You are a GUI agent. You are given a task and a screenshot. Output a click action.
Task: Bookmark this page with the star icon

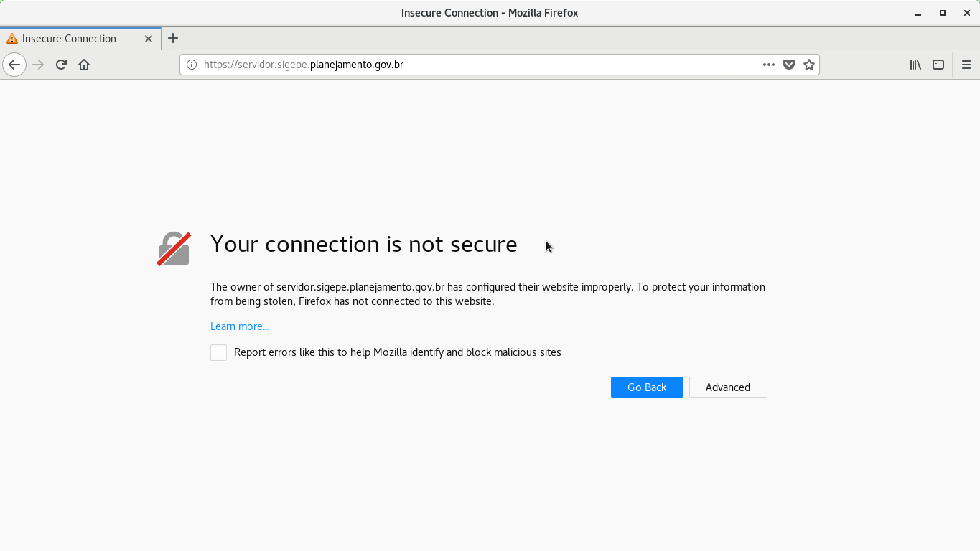tap(808, 64)
